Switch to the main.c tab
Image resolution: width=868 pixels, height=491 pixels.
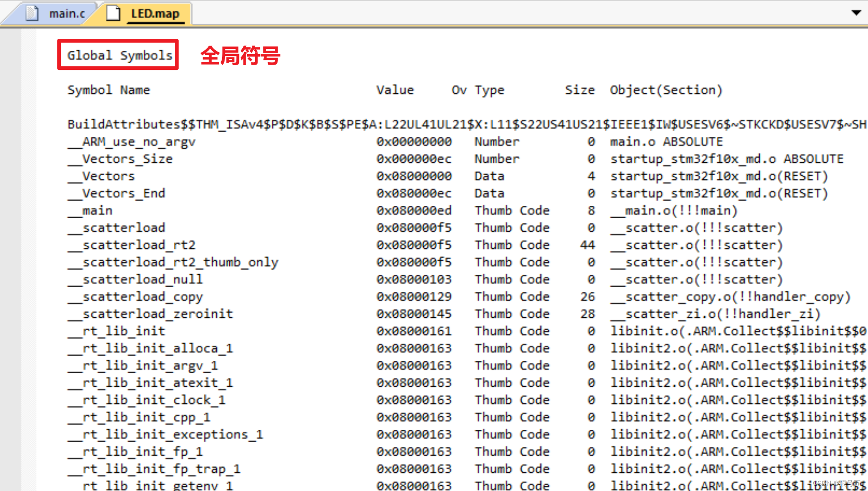click(x=67, y=13)
